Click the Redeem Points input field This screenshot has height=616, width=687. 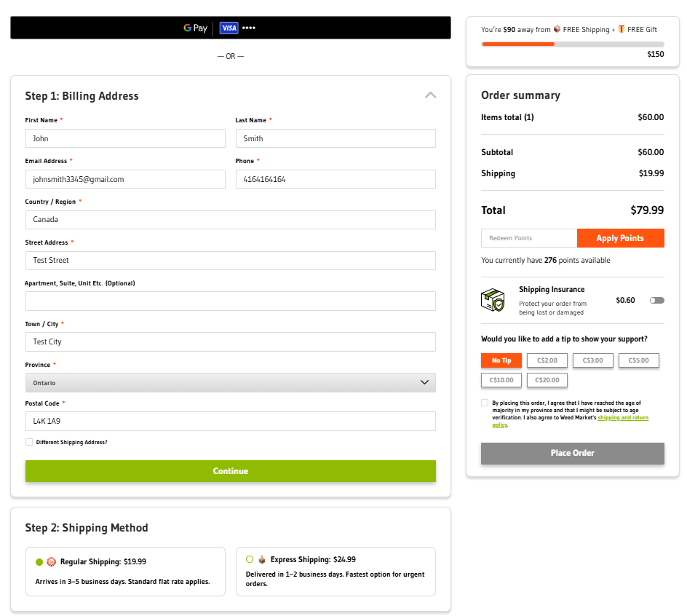(529, 238)
